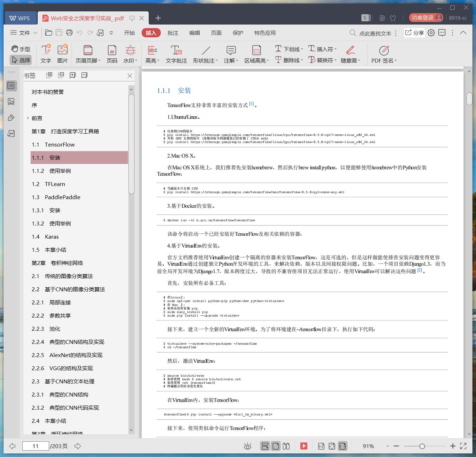Open the zoom percentage dropdown
This screenshot has height=457, width=476.
(387, 446)
